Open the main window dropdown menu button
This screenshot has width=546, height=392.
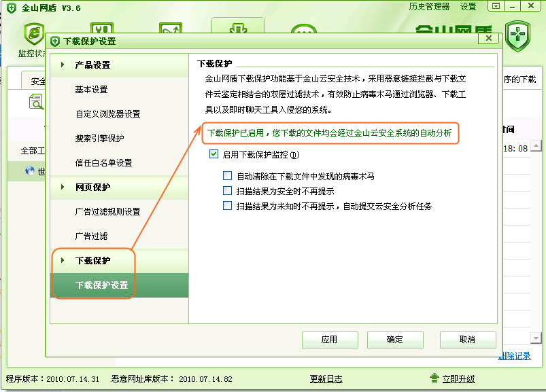tap(496, 6)
